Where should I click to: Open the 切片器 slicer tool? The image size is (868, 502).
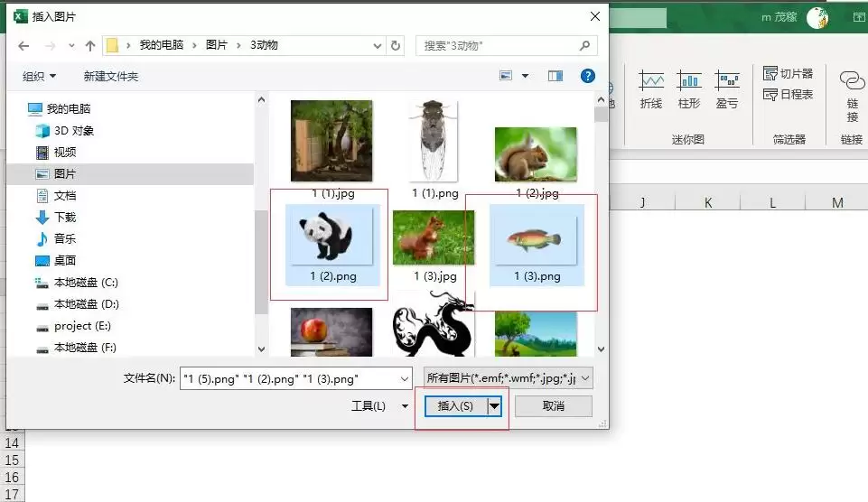pos(788,74)
